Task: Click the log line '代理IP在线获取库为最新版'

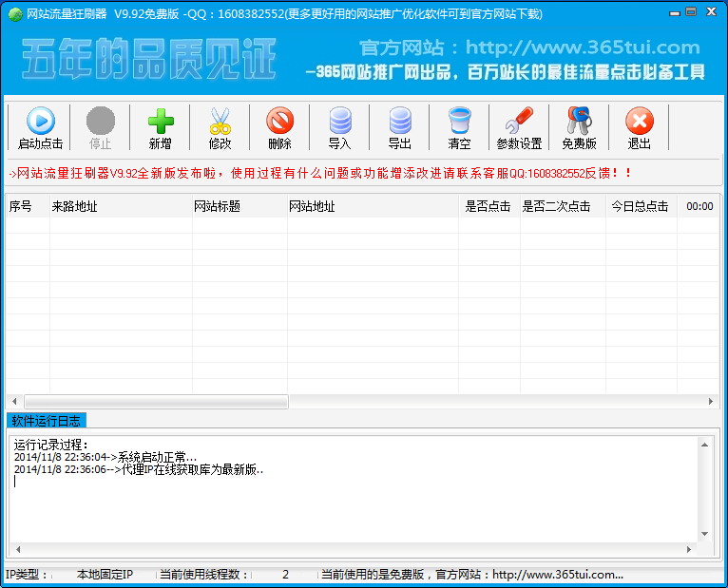Action: click(139, 469)
